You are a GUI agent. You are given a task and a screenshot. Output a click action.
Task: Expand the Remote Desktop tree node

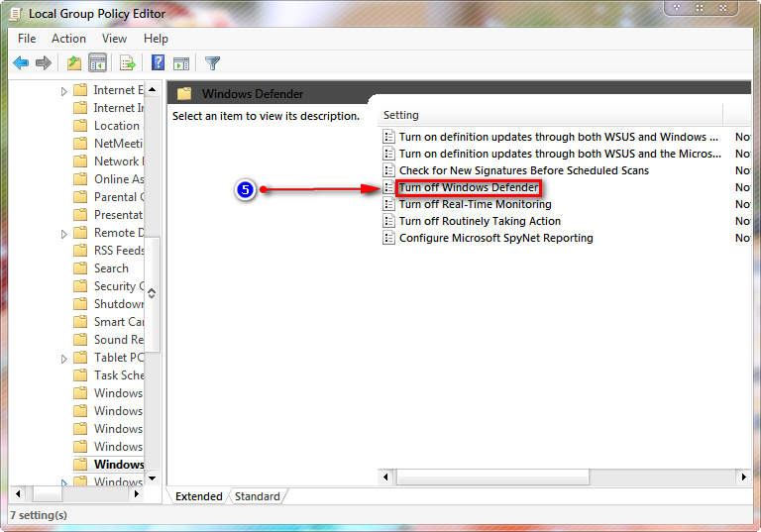(x=63, y=234)
